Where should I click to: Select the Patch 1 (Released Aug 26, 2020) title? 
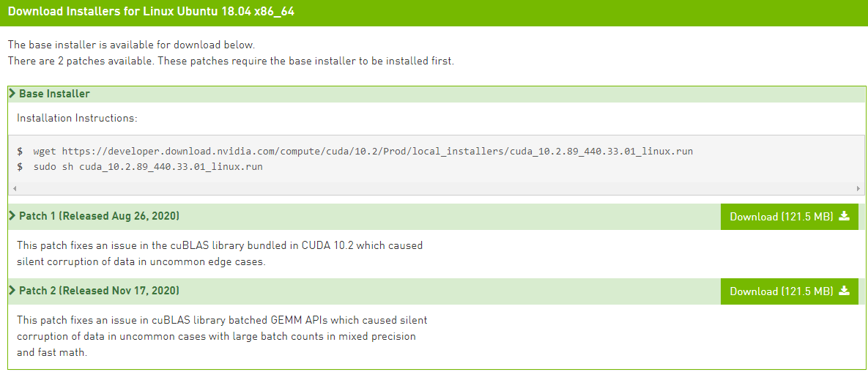click(x=99, y=216)
